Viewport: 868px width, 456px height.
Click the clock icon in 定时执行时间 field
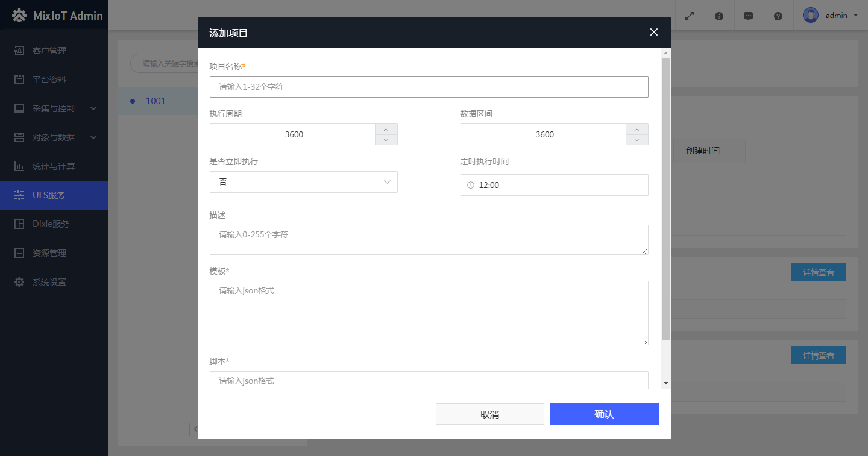point(471,185)
